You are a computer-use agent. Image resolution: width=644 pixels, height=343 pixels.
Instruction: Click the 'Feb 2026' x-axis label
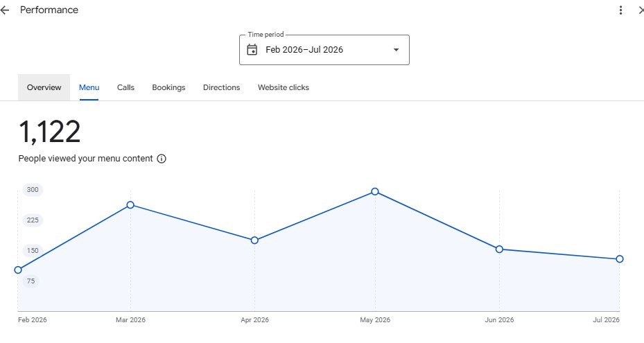pos(33,320)
